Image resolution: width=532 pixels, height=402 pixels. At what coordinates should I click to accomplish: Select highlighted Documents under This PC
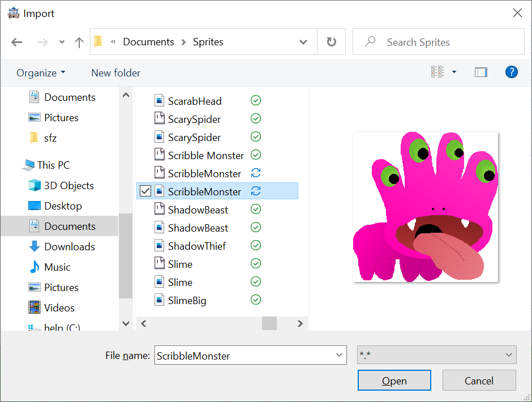pyautogui.click(x=60, y=226)
